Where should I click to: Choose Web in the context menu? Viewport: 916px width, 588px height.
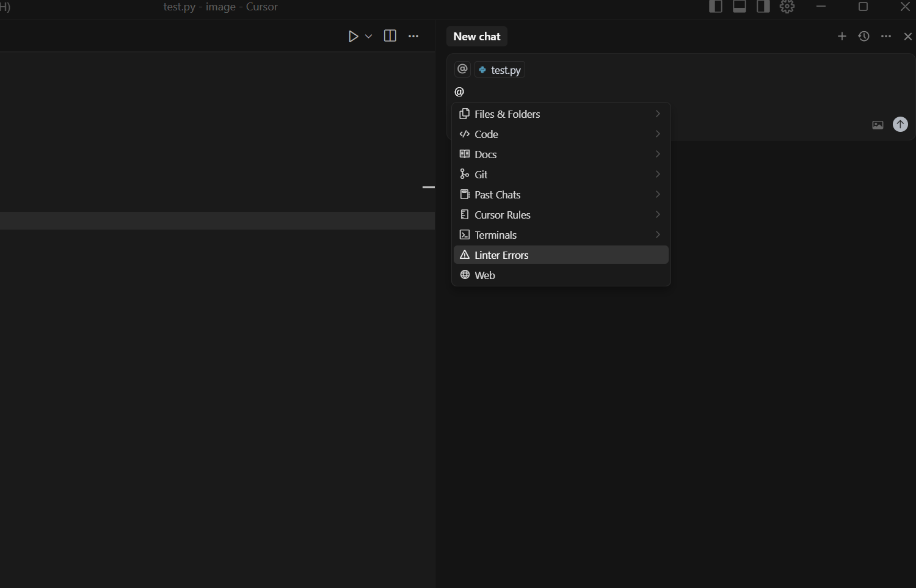561,275
